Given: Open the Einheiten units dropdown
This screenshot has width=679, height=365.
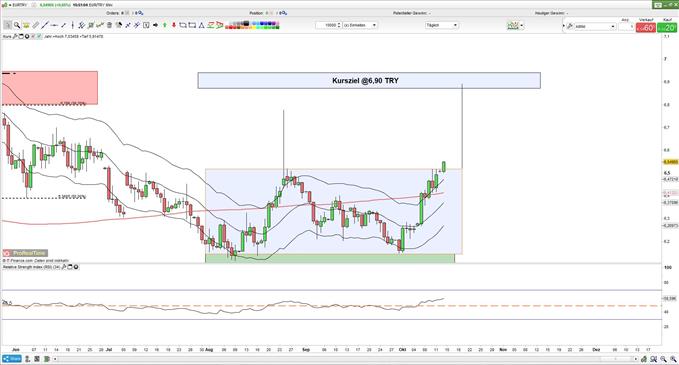Looking at the screenshot, I should tap(360, 25).
